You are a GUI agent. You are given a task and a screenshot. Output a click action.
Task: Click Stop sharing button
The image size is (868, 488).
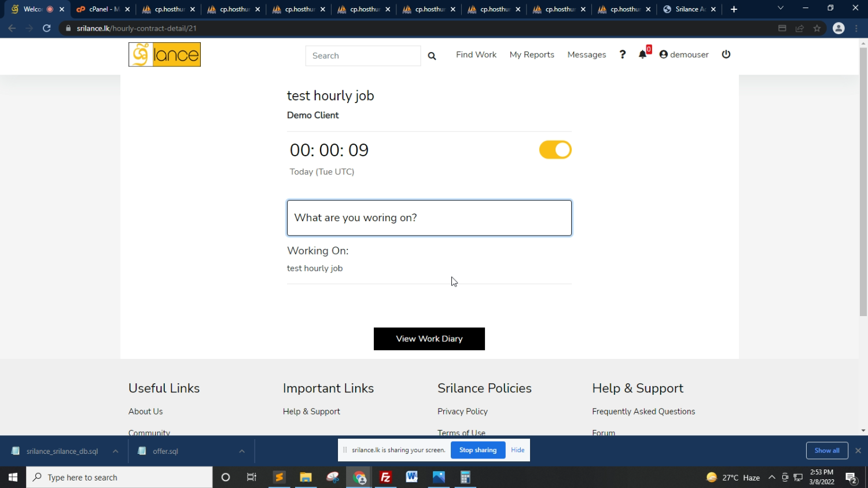coord(477,450)
